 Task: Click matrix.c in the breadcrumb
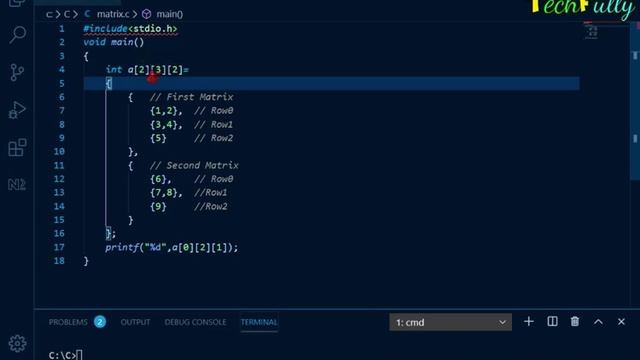[x=113, y=14]
